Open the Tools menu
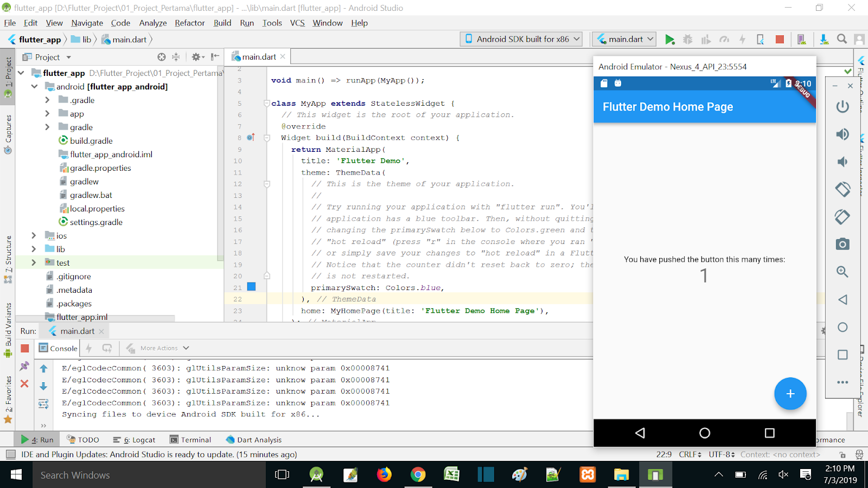The width and height of the screenshot is (868, 488). (x=272, y=23)
